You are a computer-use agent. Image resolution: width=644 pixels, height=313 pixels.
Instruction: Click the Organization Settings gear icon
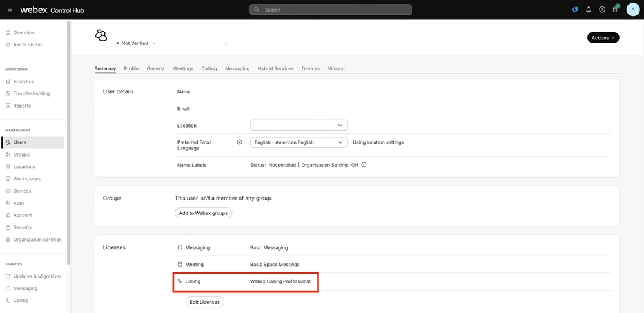click(x=8, y=240)
